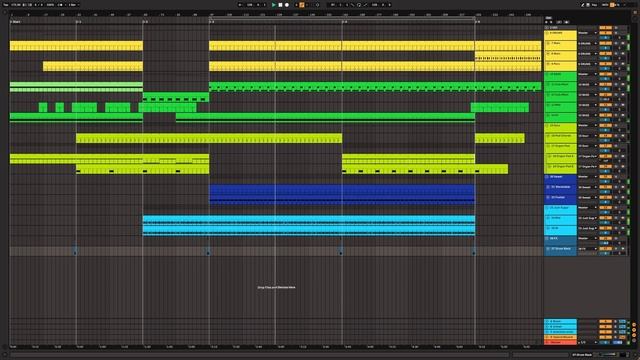Open output routing dropdown of track 7

click(588, 43)
